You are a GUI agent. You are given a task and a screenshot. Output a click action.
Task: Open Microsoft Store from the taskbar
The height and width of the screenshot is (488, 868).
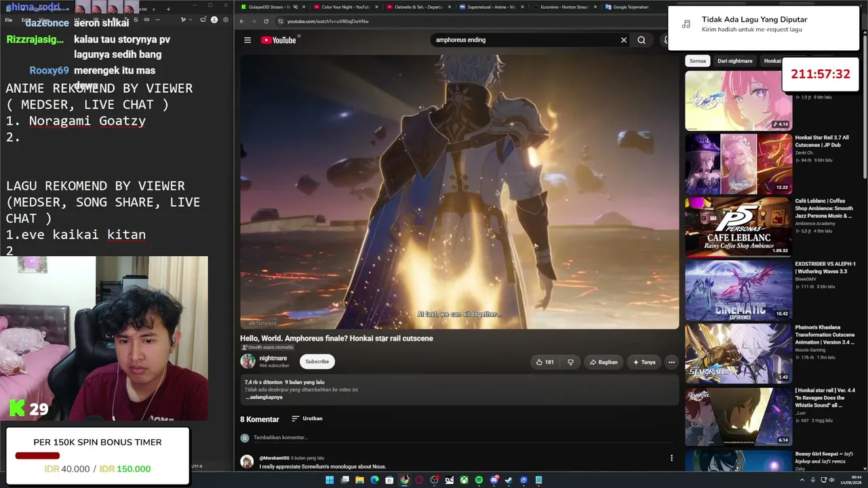click(389, 480)
